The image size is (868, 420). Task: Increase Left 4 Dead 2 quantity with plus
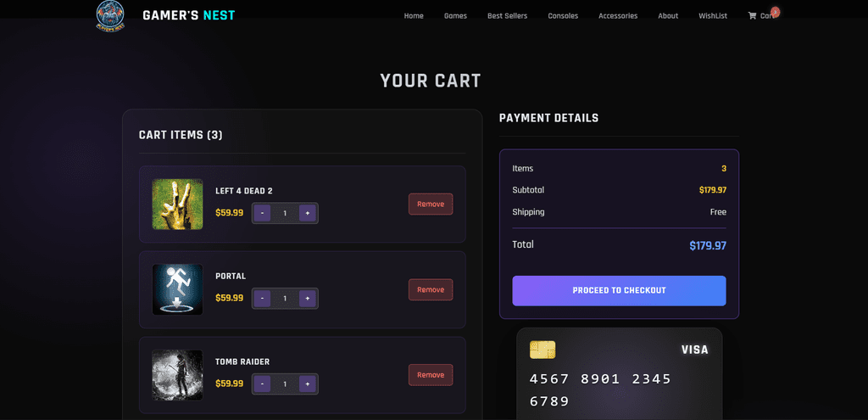point(307,213)
